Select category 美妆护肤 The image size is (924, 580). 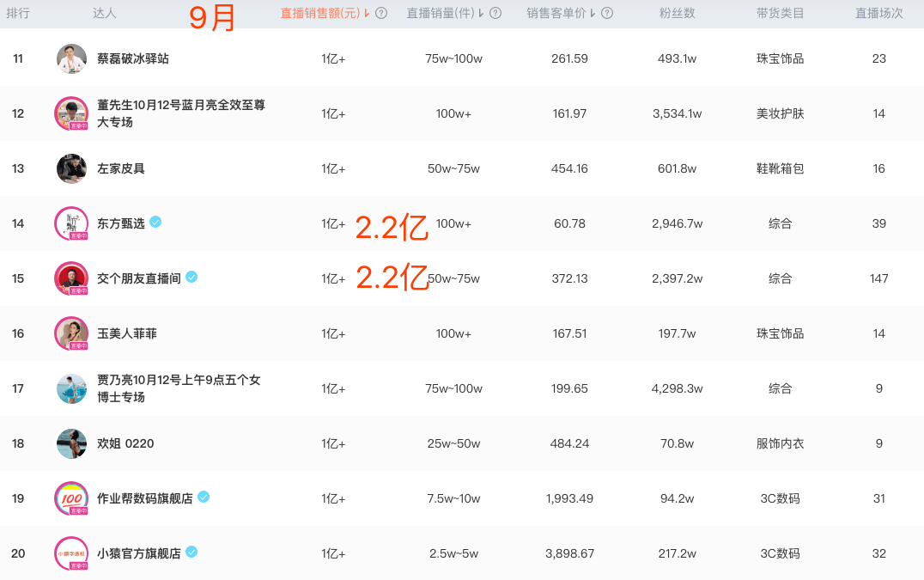[x=781, y=113]
